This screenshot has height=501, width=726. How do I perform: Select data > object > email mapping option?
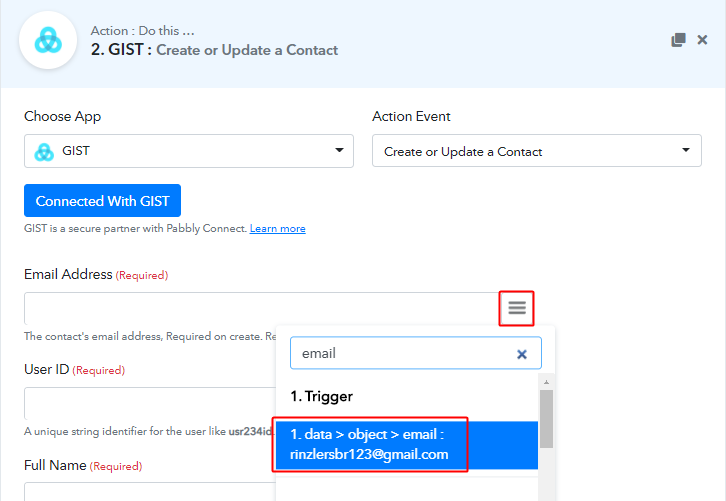407,445
